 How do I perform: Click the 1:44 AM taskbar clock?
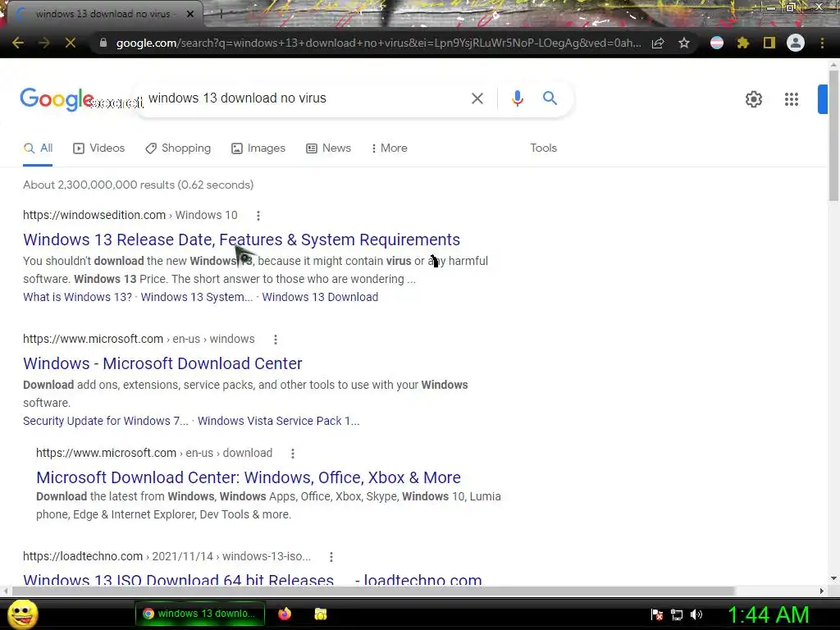pos(768,614)
